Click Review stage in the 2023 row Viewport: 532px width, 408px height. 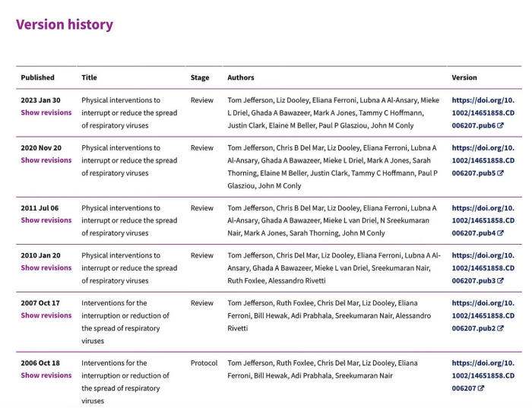click(x=202, y=100)
